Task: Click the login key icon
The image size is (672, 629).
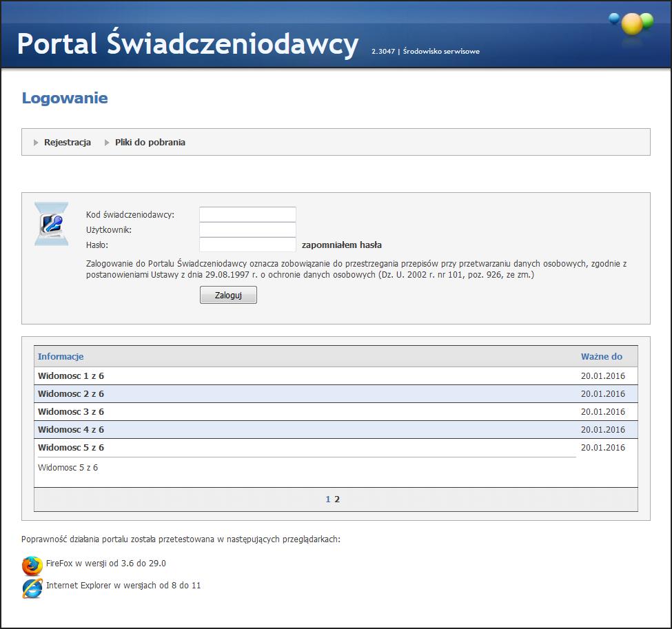Action: (52, 224)
